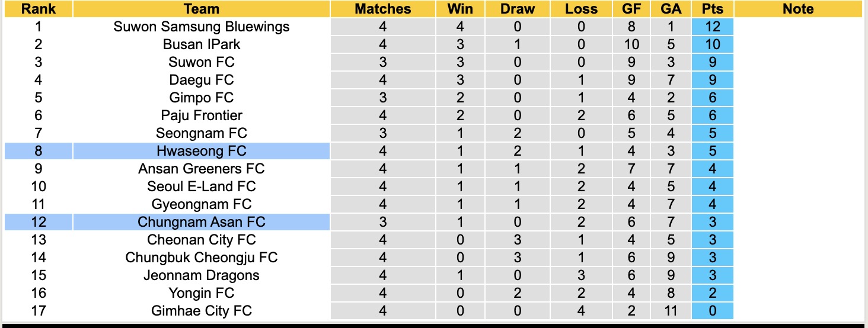This screenshot has width=868, height=328.
Task: Click the GA column header
Action: click(x=670, y=9)
